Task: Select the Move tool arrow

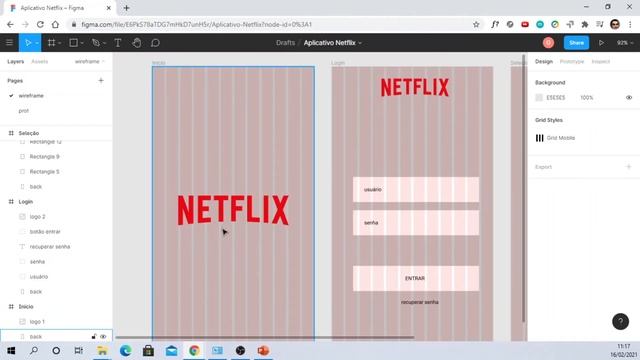Action: [28, 42]
